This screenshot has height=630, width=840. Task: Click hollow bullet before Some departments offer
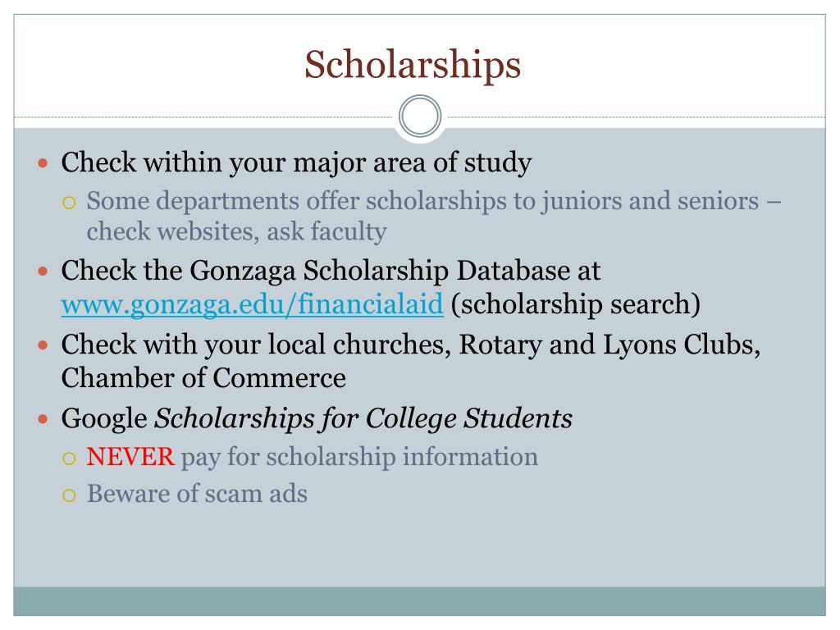(69, 203)
